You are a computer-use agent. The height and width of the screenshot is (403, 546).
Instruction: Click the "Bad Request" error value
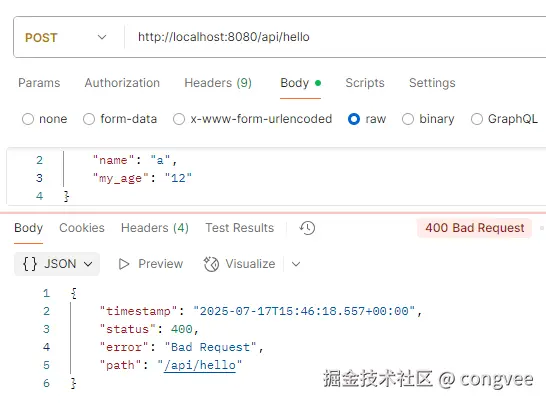[211, 347]
